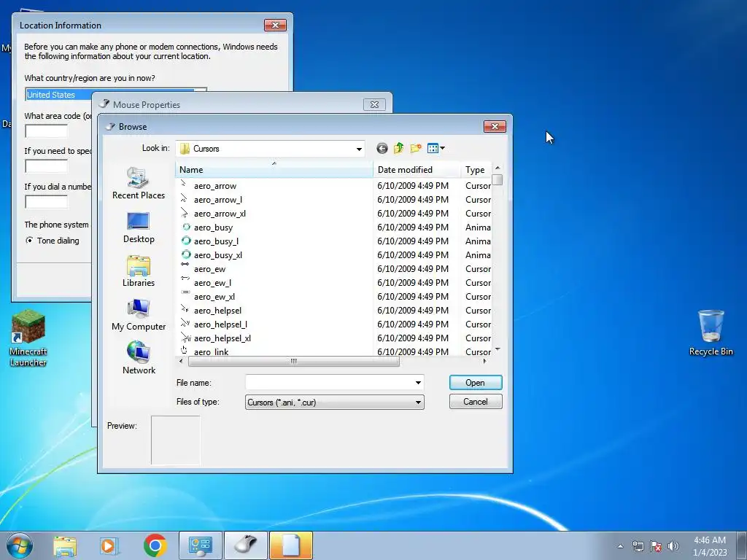The image size is (747, 560).
Task: Select the aero_helpsel cursor file icon
Action: tap(185, 309)
